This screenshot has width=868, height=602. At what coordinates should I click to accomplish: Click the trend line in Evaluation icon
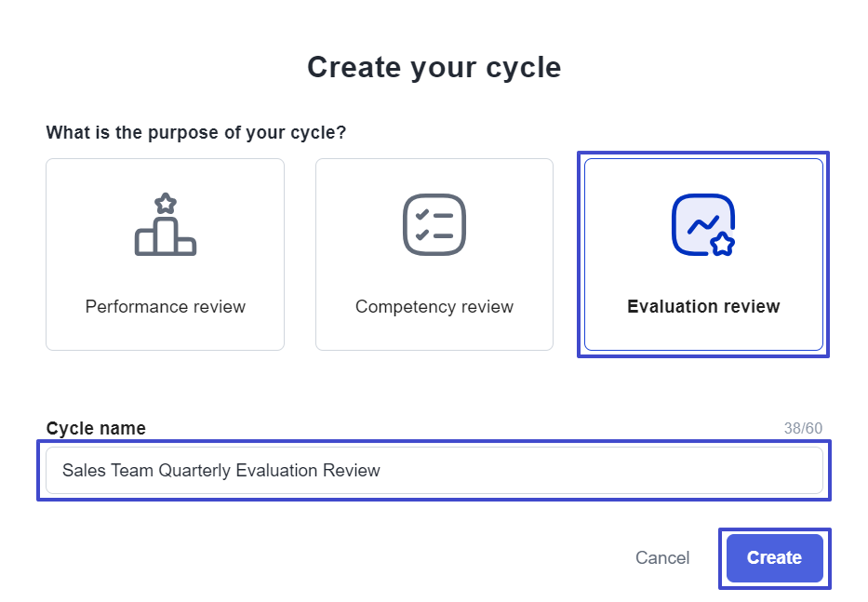(x=703, y=223)
